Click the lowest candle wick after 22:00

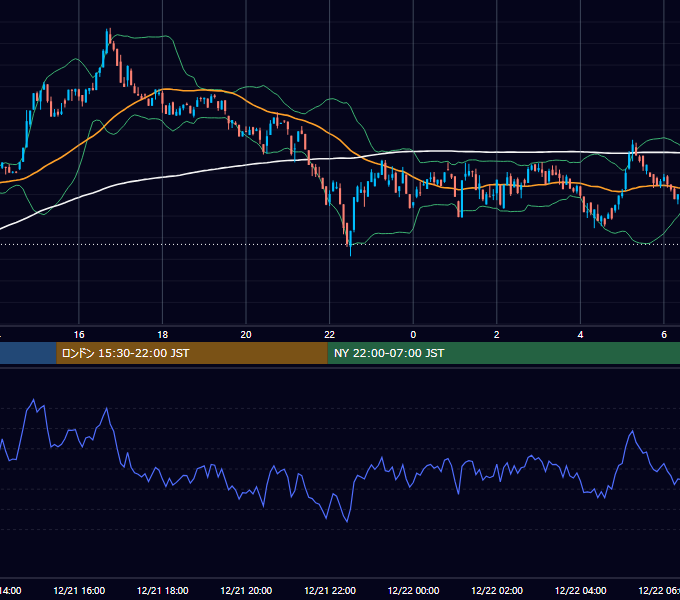click(350, 254)
